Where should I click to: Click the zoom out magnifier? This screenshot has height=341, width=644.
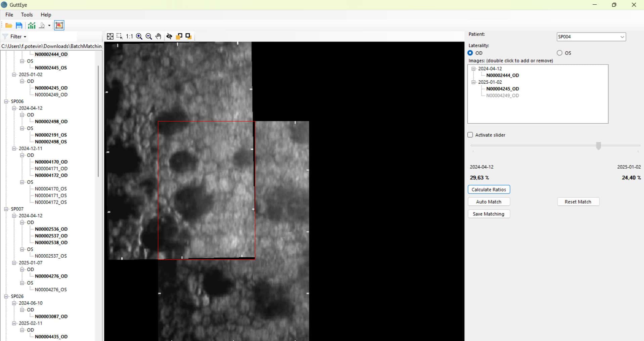point(149,36)
